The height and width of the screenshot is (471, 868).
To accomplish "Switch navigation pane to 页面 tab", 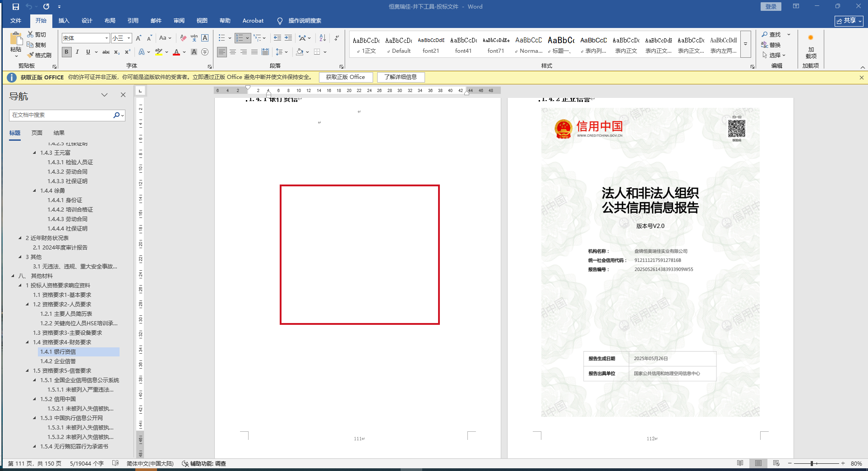I will 37,133.
